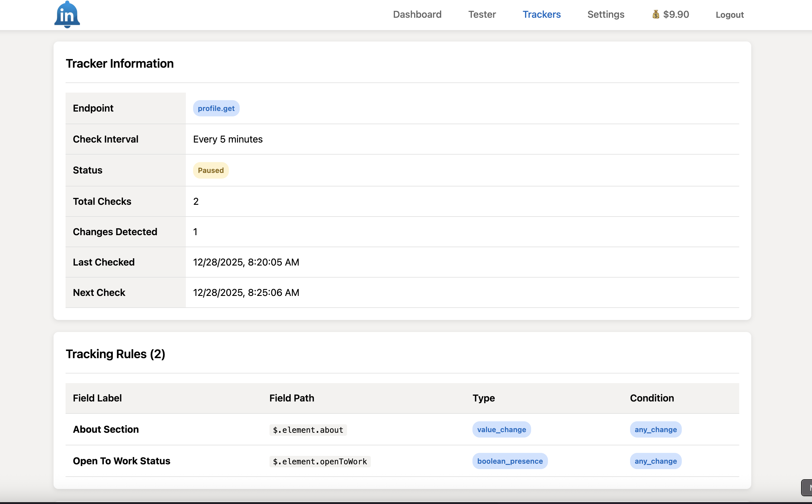Select the profile.get endpoint badge
This screenshot has height=504, width=812.
click(216, 108)
